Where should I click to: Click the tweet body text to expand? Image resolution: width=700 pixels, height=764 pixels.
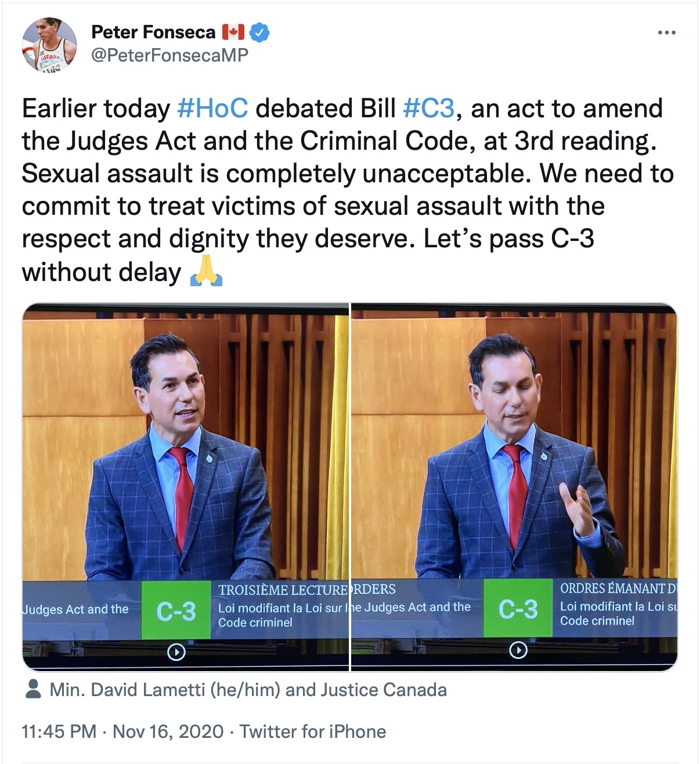[348, 190]
